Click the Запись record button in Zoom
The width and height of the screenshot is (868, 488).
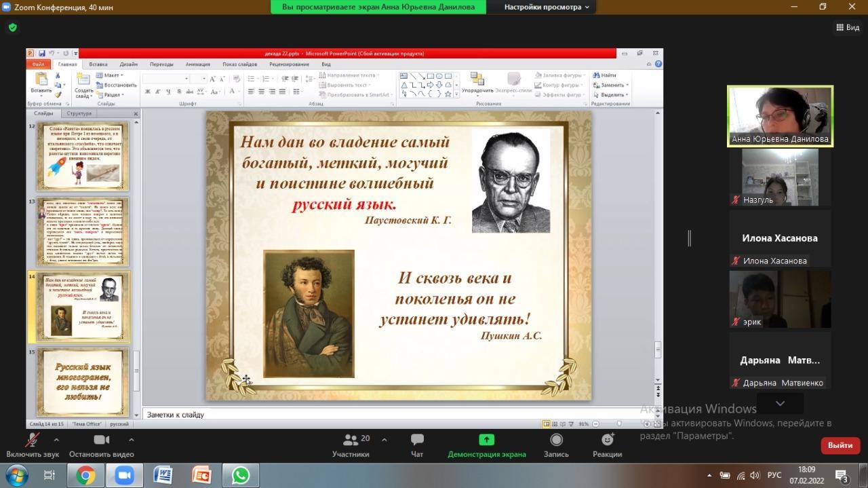[556, 445]
